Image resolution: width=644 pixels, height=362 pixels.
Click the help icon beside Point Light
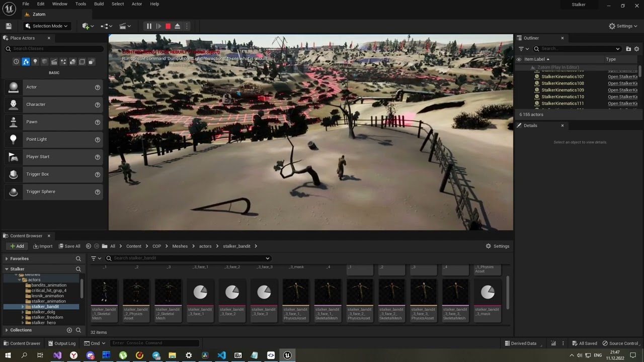[98, 140]
